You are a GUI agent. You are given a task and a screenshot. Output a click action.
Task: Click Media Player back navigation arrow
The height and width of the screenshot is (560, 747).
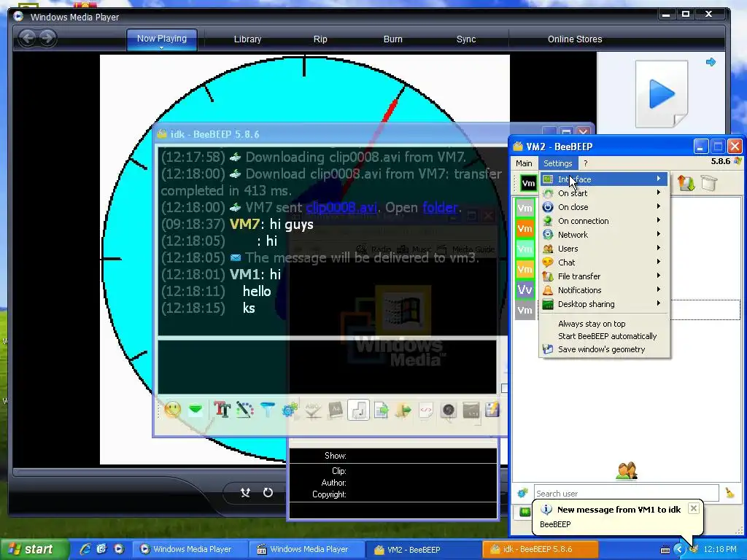click(x=28, y=38)
